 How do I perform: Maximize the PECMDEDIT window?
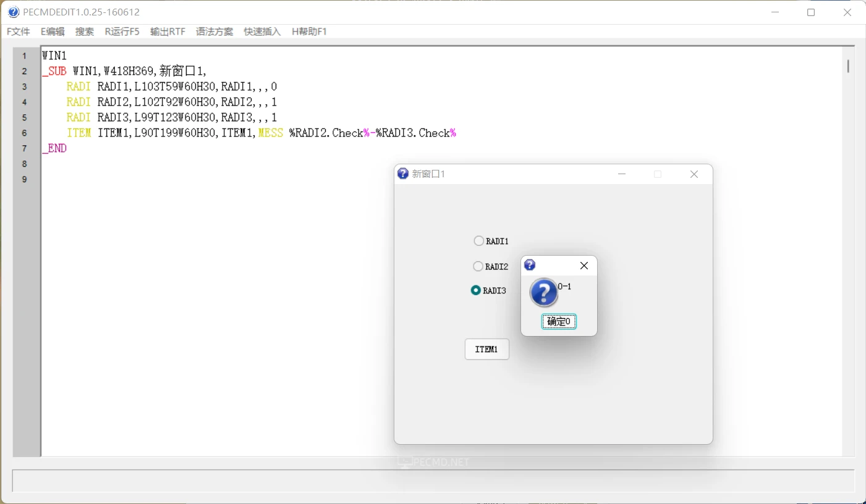811,12
